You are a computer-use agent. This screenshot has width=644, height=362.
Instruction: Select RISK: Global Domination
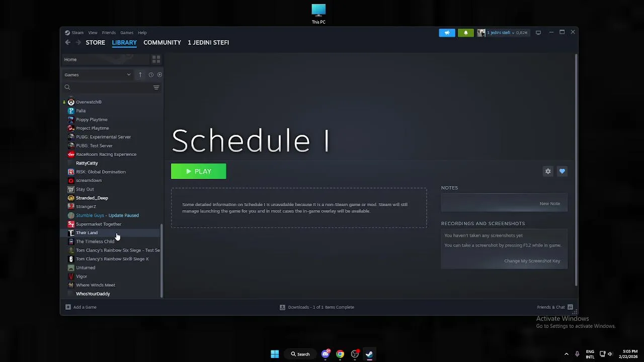coord(101,172)
